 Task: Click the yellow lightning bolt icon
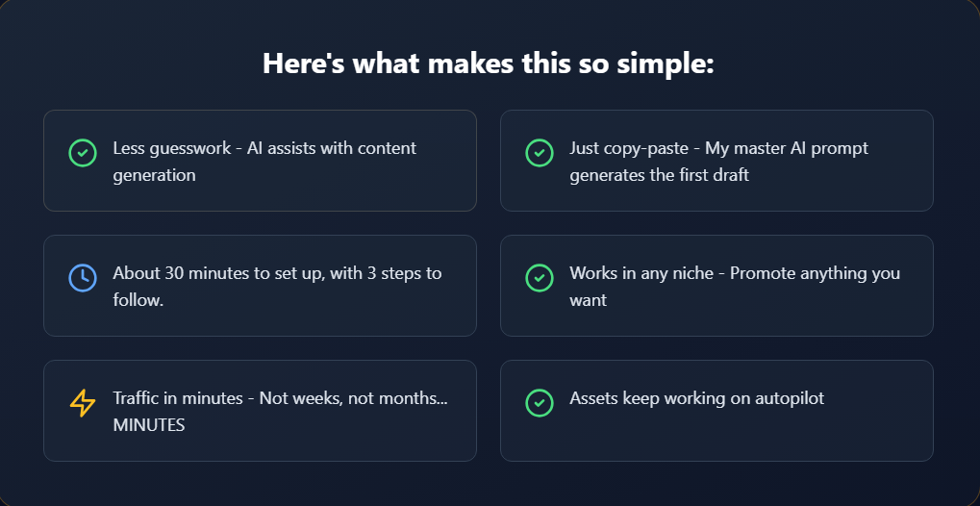[x=83, y=403]
